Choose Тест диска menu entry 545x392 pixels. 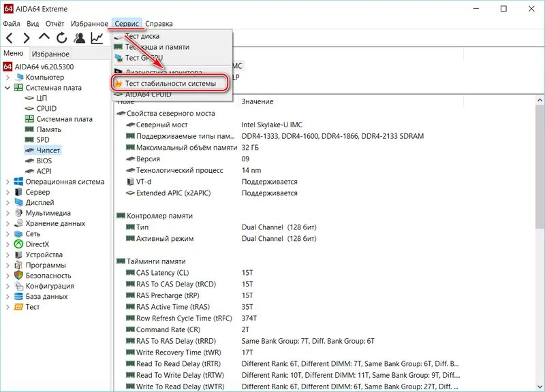point(172,36)
